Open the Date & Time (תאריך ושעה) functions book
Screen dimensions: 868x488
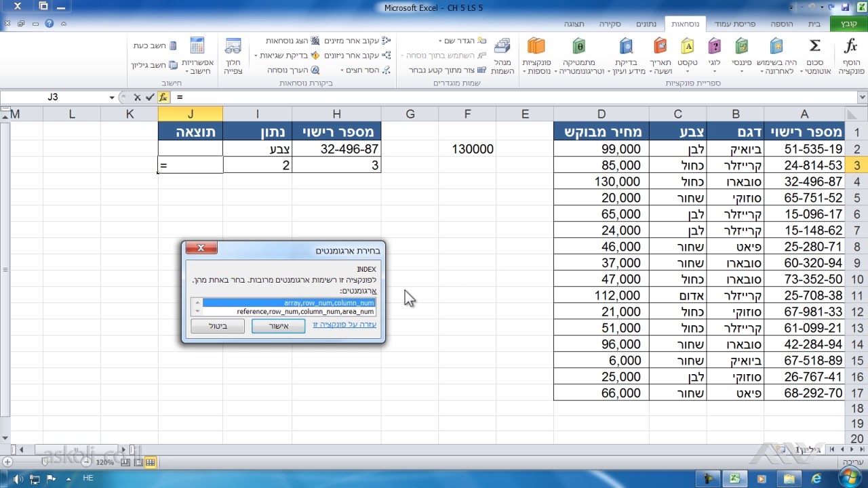[660, 56]
